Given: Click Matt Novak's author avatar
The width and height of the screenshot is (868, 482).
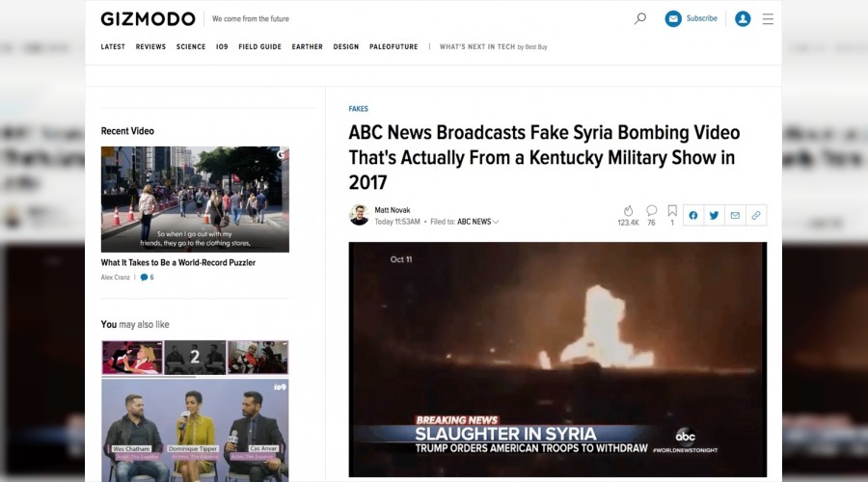Looking at the screenshot, I should point(359,215).
